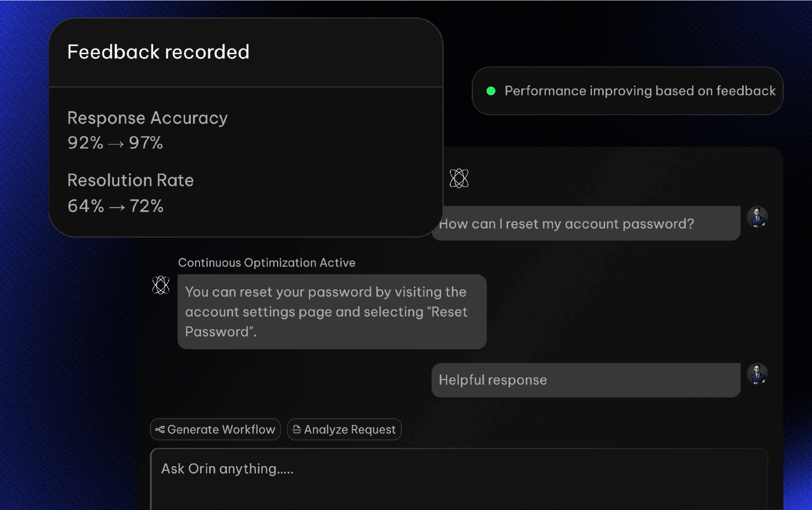Click the workflow icon in Generate Workflow button
This screenshot has height=510, width=812.
(x=160, y=430)
